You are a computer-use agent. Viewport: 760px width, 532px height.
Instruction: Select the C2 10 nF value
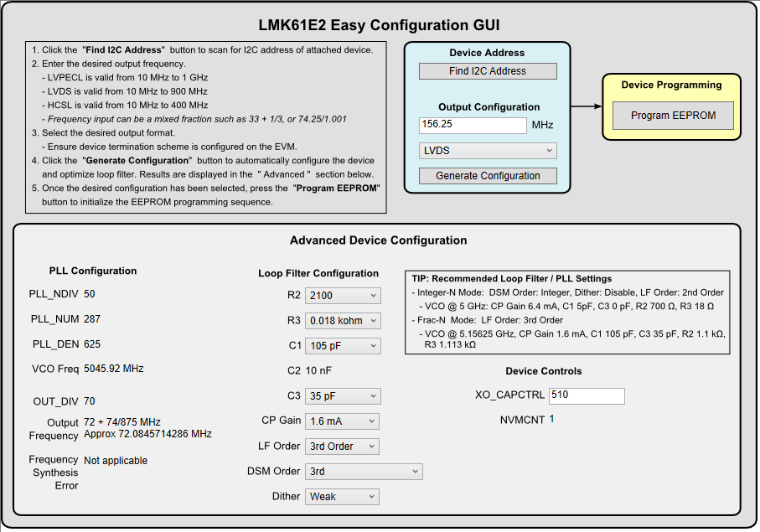coord(318,371)
